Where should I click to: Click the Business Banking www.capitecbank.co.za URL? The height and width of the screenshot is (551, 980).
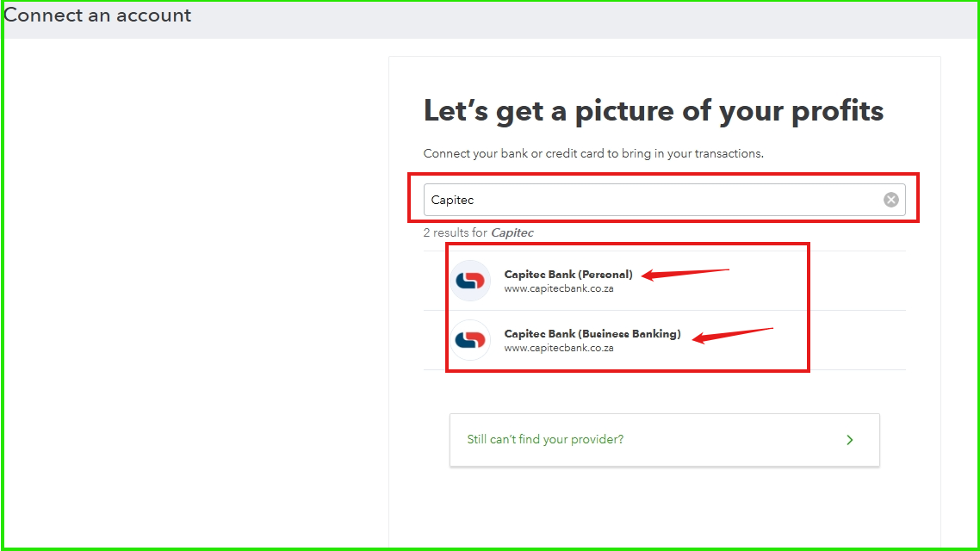point(559,348)
